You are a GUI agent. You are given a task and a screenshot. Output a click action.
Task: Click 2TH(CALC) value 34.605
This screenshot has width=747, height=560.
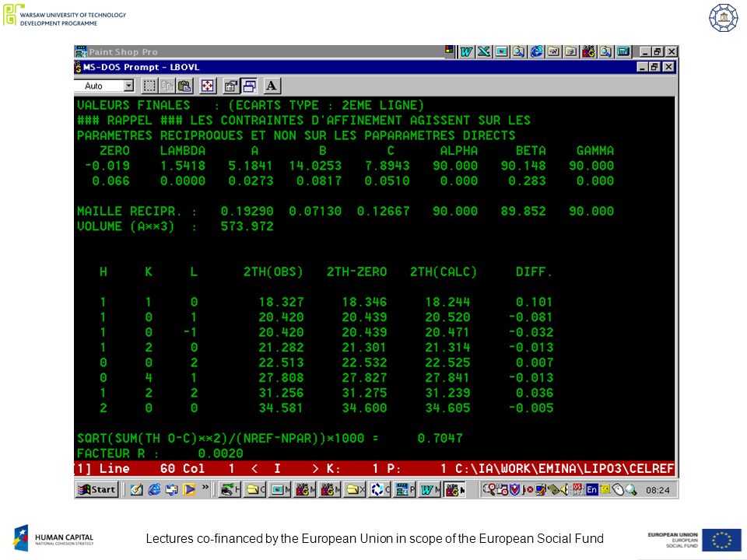pyautogui.click(x=448, y=408)
